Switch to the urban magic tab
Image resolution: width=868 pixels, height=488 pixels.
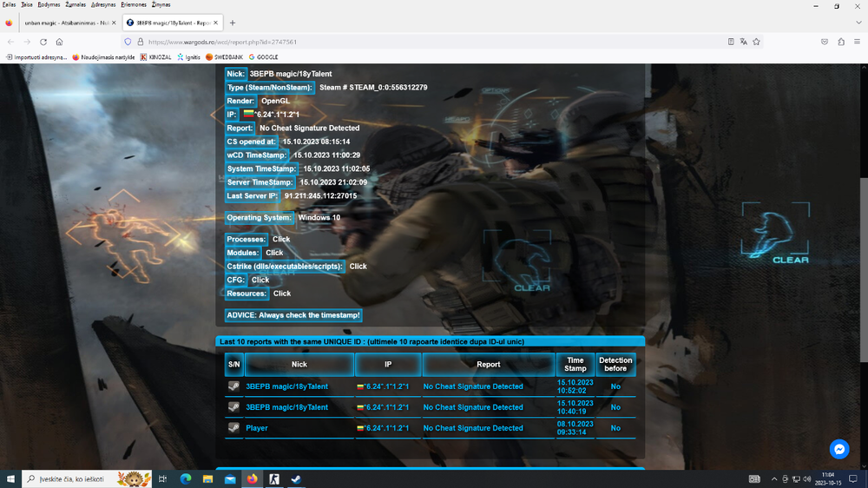[66, 23]
